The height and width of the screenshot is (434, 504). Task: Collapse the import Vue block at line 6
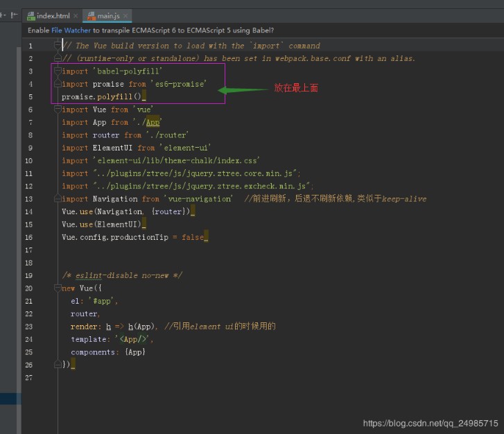point(58,110)
